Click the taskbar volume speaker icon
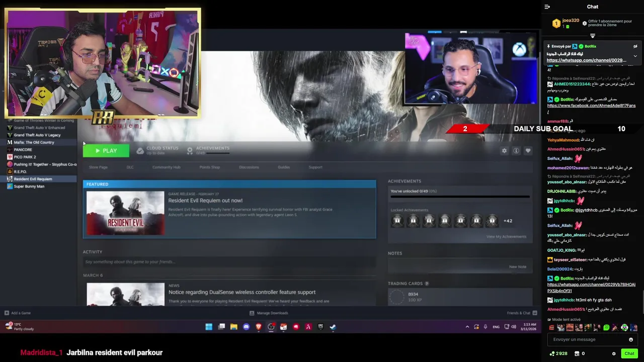This screenshot has width=644, height=362. 513,327
